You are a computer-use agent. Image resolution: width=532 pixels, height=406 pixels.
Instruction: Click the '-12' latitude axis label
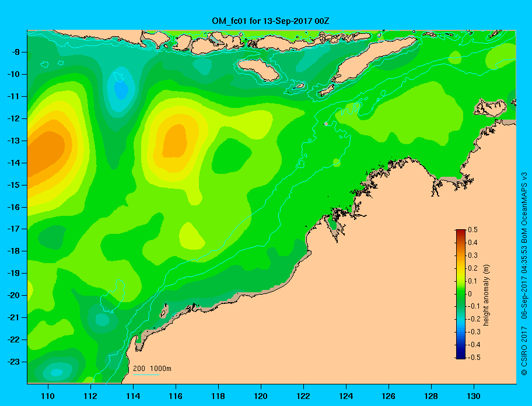pos(13,118)
